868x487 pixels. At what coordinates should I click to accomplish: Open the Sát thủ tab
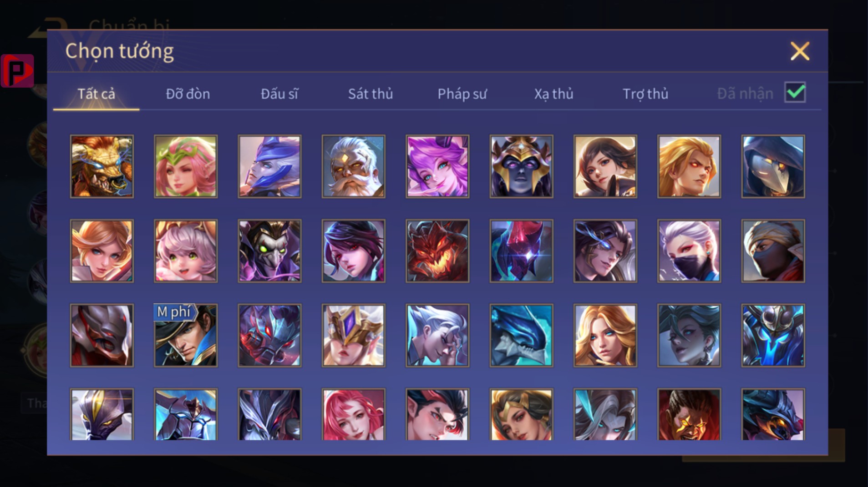coord(370,94)
